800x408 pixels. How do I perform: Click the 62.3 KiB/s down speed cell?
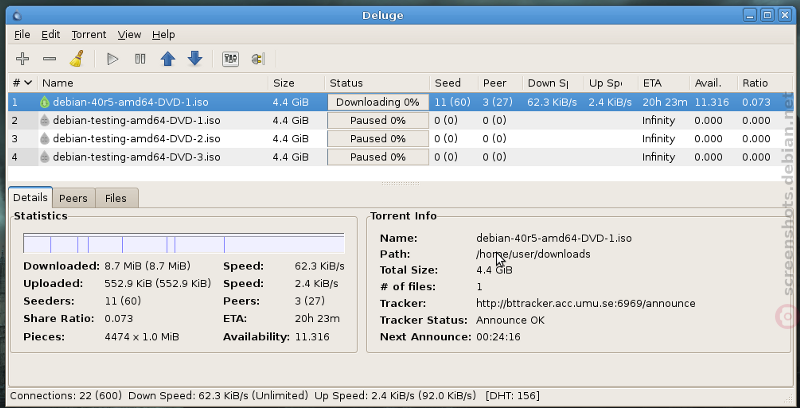pyautogui.click(x=552, y=102)
